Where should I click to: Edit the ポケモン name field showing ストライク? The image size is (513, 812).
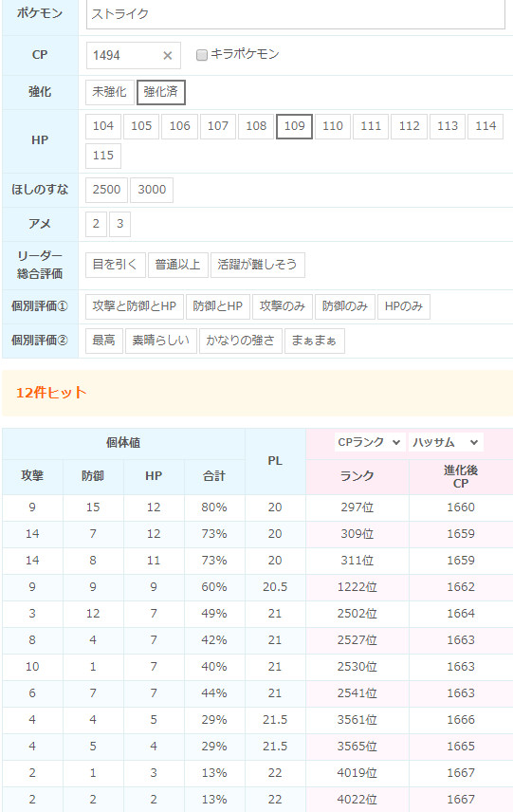pos(296,14)
